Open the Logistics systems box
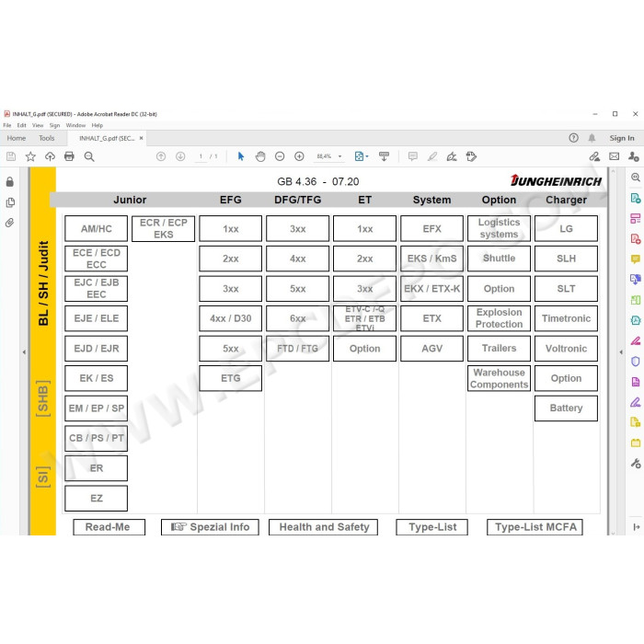The height and width of the screenshot is (644, 644). pyautogui.click(x=499, y=228)
